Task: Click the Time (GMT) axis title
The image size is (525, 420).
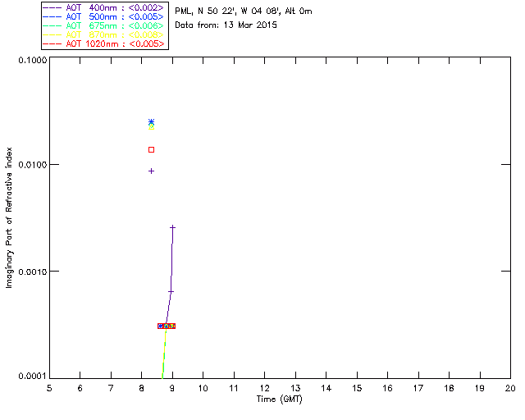Action: coord(280,399)
